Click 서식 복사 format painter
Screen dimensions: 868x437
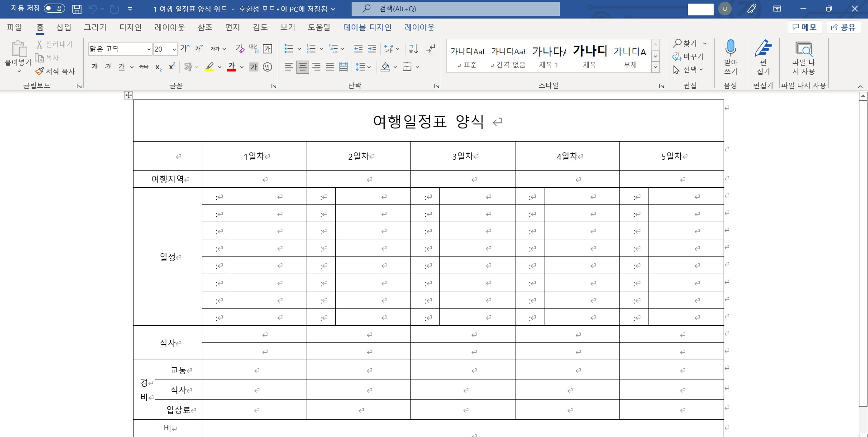[x=55, y=71]
